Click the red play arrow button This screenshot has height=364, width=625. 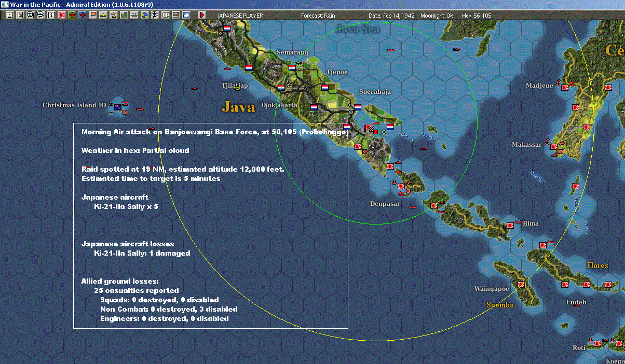[x=202, y=15]
